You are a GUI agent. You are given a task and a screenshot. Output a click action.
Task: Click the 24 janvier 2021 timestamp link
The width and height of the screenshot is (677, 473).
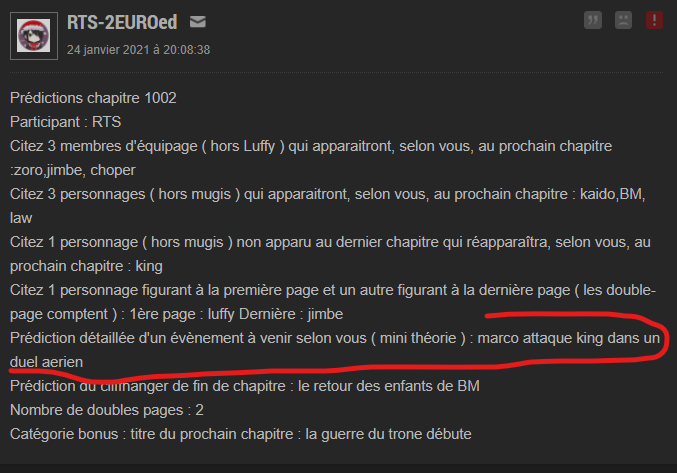[139, 50]
